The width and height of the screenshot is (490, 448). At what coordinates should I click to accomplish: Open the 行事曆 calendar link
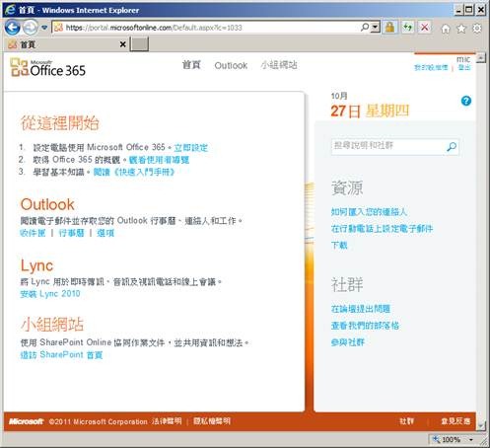(x=71, y=233)
